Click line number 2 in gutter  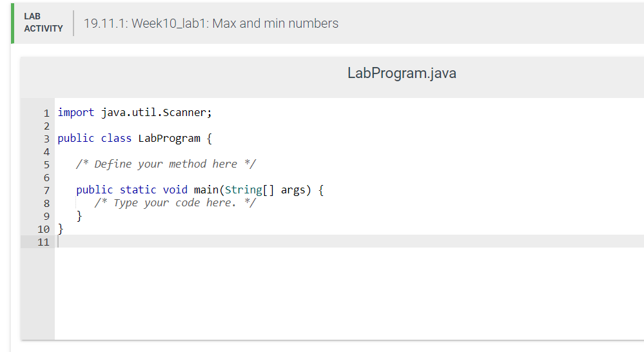[46, 126]
